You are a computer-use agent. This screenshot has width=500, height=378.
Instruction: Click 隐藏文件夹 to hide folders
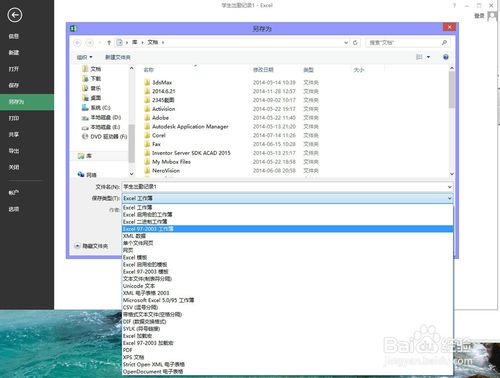pos(91,246)
